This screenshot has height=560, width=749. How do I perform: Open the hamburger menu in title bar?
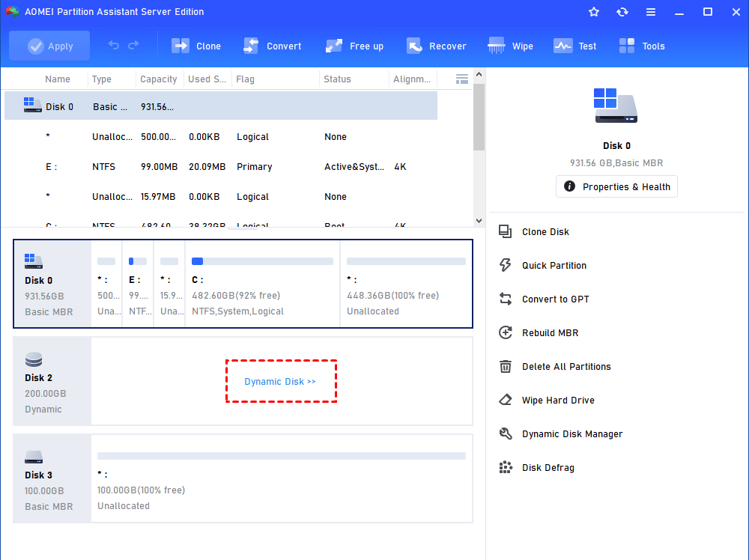click(651, 12)
